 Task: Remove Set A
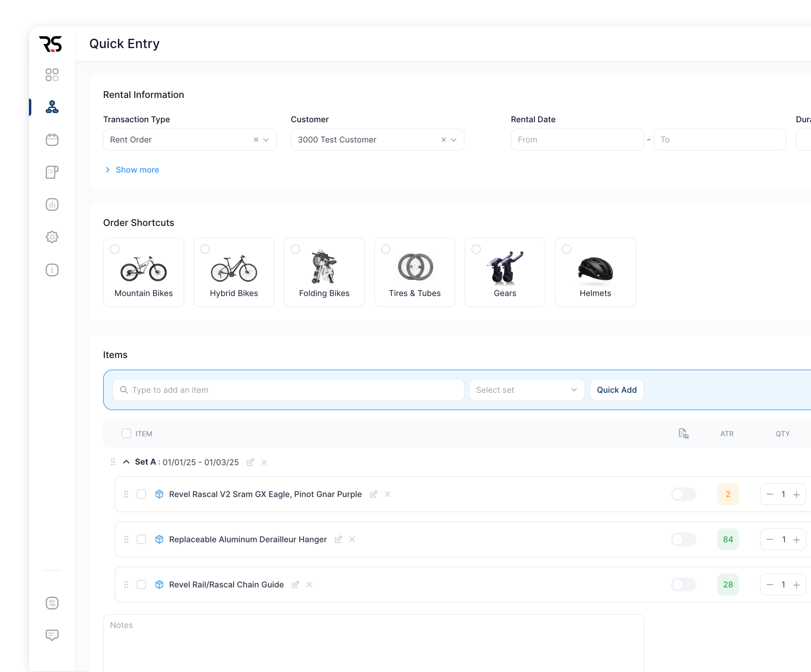[264, 462]
